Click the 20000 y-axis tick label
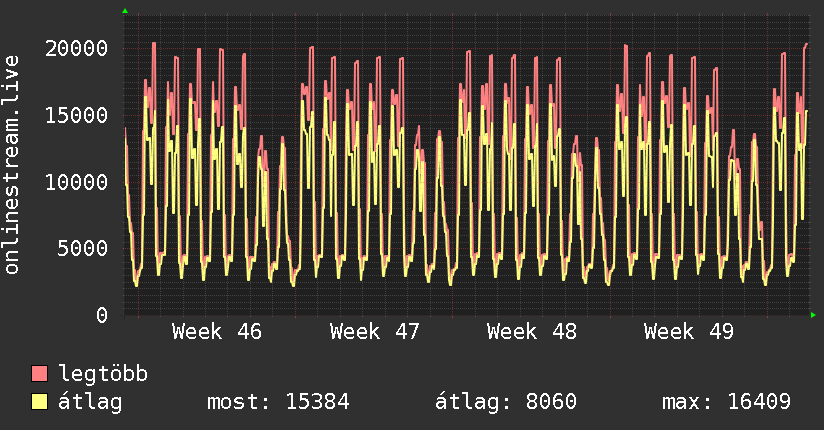Screen dimensions: 824x430 [x=77, y=48]
